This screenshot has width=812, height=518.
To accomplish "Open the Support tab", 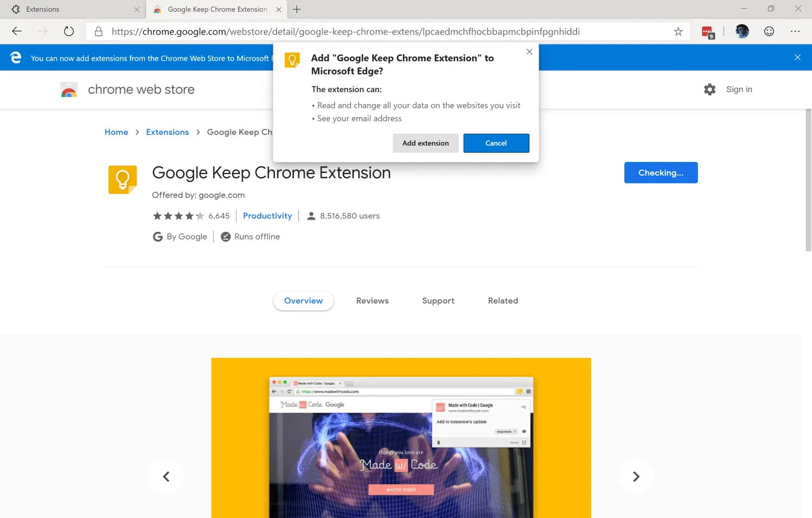I will pyautogui.click(x=438, y=301).
